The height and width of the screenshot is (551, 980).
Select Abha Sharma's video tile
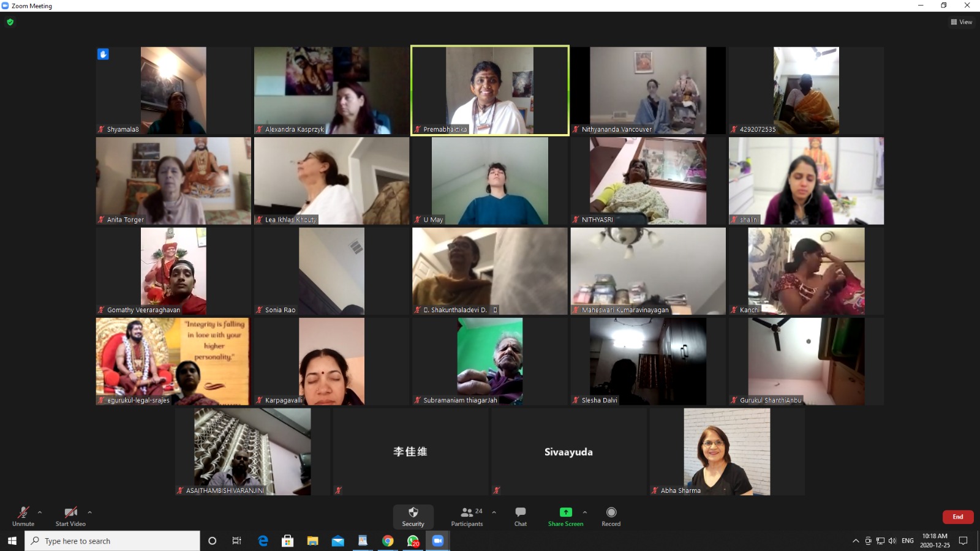[x=726, y=452]
